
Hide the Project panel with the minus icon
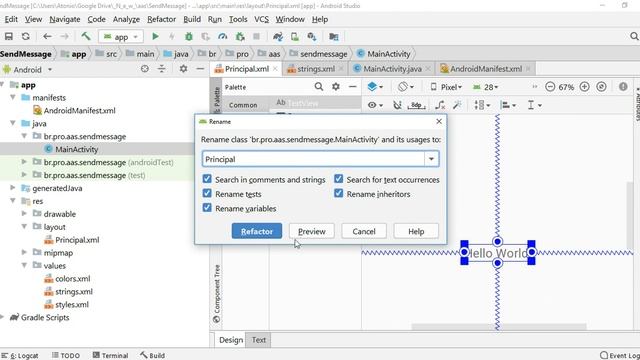click(x=200, y=69)
